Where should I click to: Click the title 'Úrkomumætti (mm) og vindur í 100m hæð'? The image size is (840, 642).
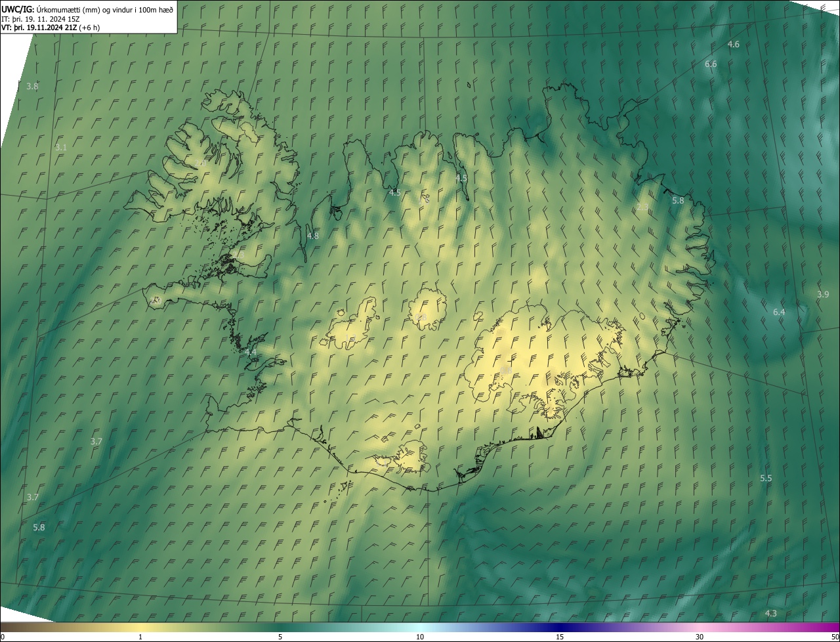pyautogui.click(x=105, y=9)
